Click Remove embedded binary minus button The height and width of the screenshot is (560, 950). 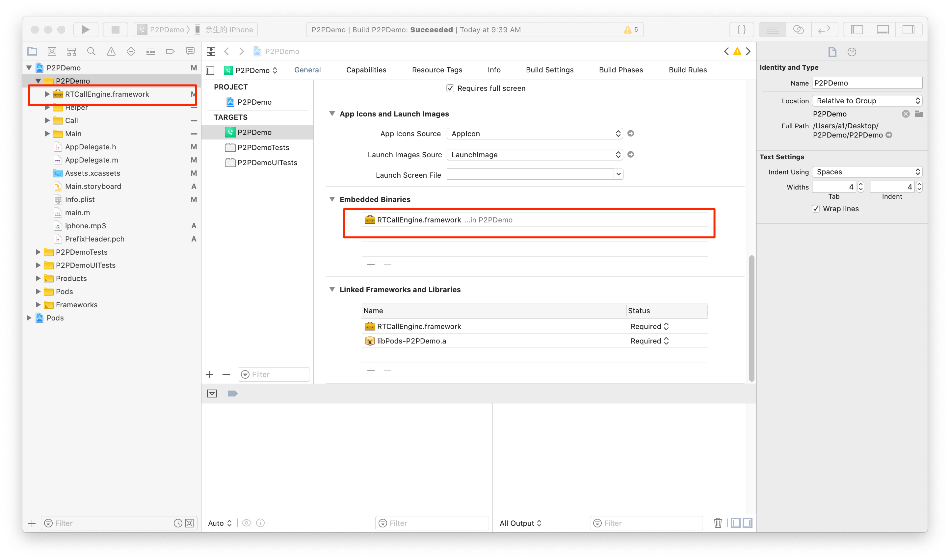(387, 264)
